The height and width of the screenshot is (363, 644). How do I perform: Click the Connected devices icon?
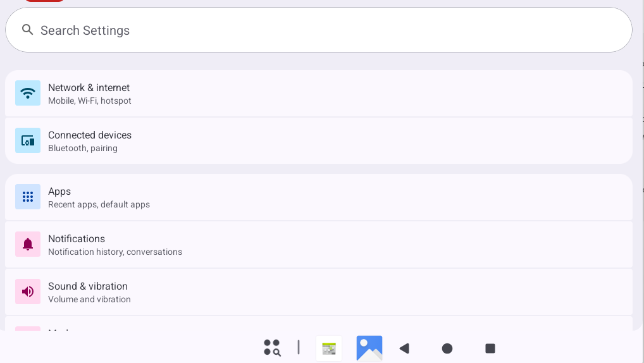(28, 140)
